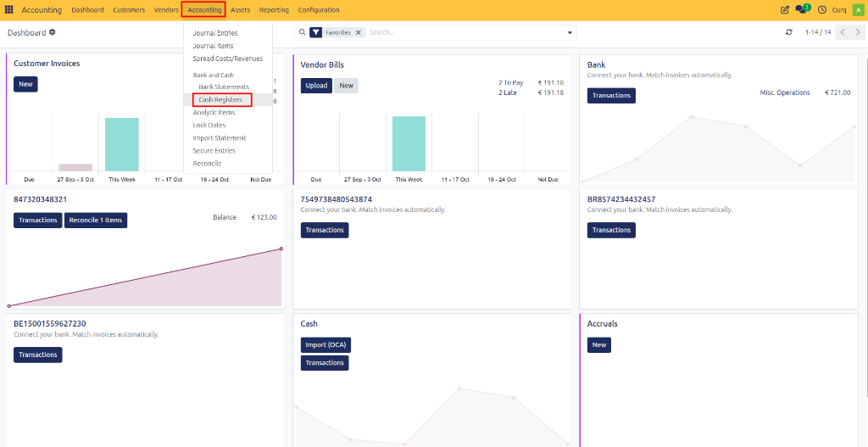
Task: Click the 2 Late link
Action: coord(508,93)
